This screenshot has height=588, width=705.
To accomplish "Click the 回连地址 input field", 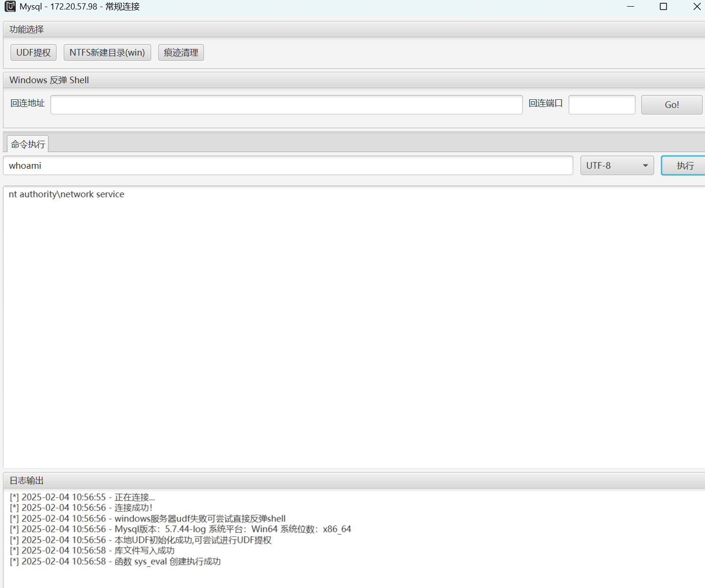I will [x=287, y=105].
